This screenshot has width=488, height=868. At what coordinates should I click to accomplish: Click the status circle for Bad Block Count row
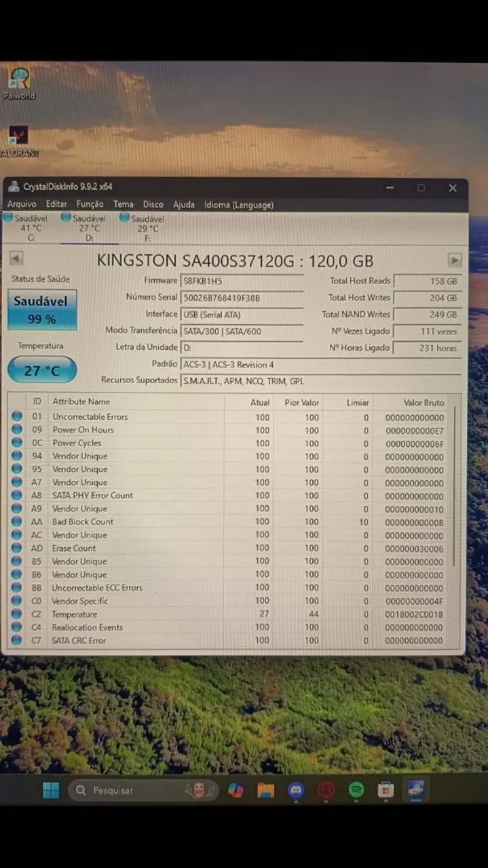coord(17,521)
